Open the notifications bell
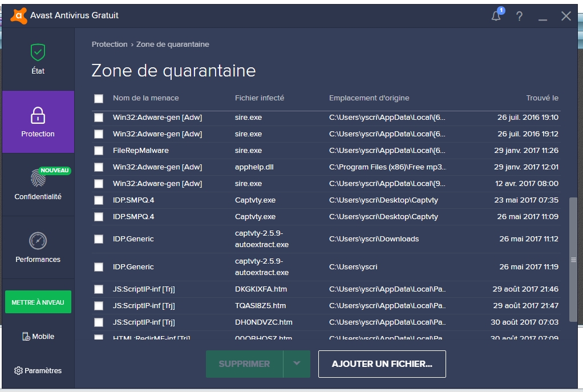Viewport: 583px width, 392px height. pyautogui.click(x=496, y=15)
